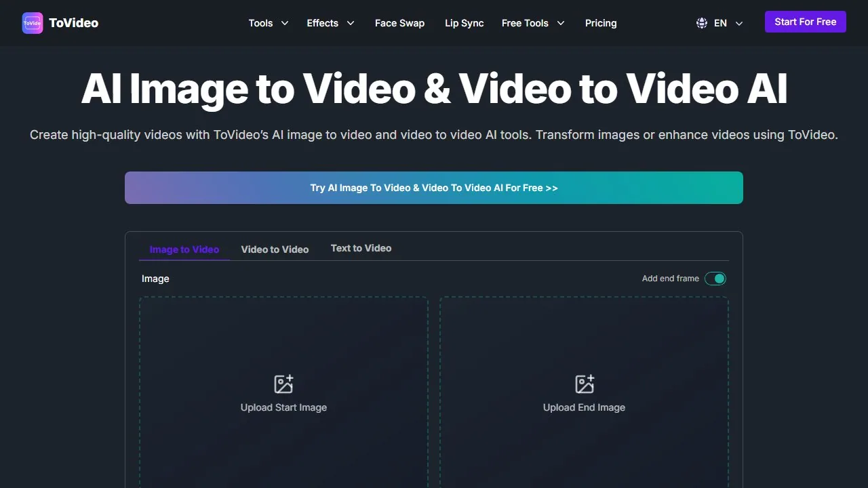Click the ToVideo logo icon
Viewport: 868px width, 488px height.
33,23
